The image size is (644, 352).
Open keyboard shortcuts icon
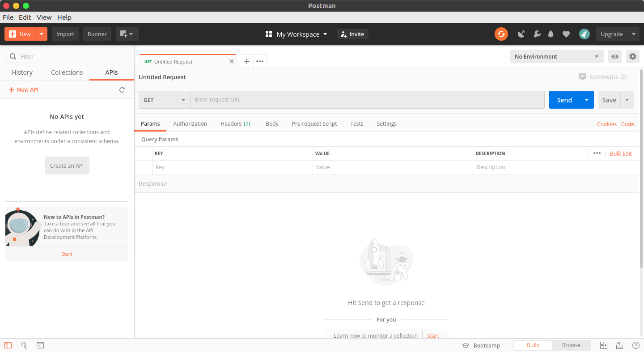pyautogui.click(x=620, y=345)
